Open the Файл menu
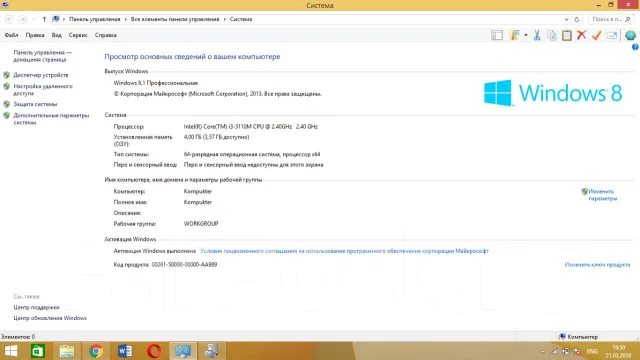640x360 pixels. pos(11,35)
